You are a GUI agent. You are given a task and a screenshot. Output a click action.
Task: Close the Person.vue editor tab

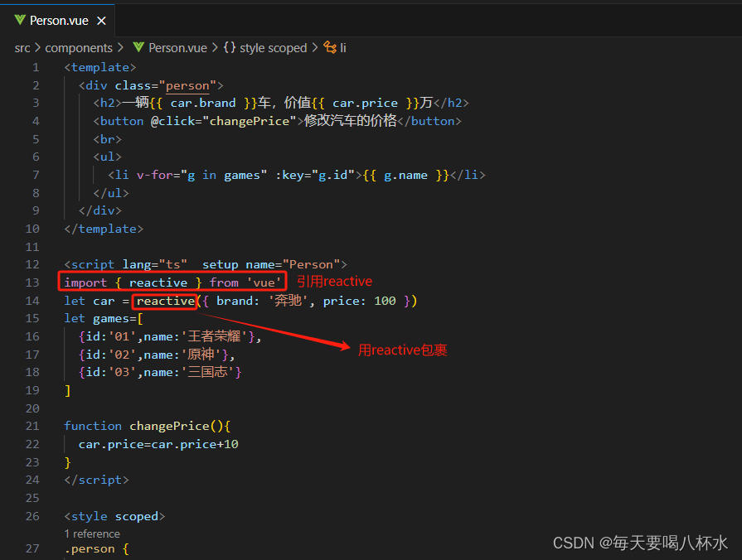[101, 21]
